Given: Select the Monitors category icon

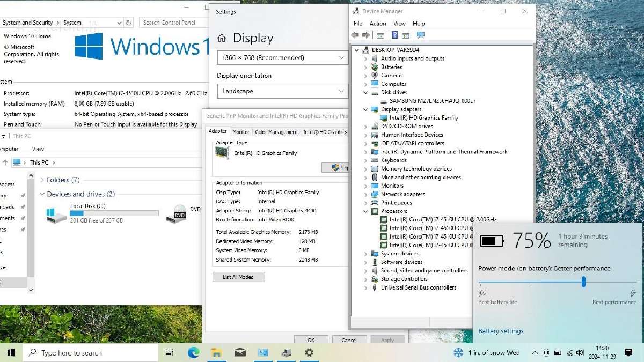Looking at the screenshot, I should [x=375, y=186].
